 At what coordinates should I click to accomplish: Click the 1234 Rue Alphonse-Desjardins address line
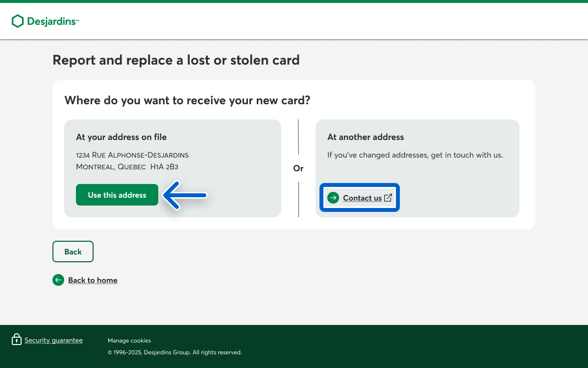[x=132, y=155]
